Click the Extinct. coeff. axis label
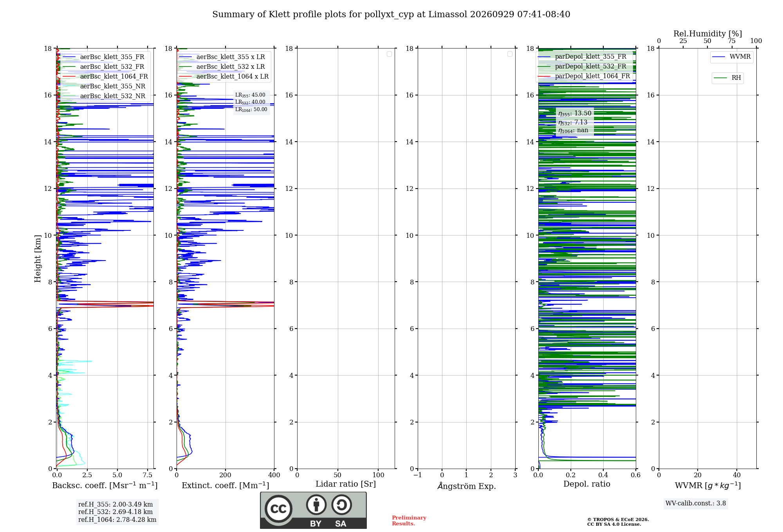 tap(226, 485)
